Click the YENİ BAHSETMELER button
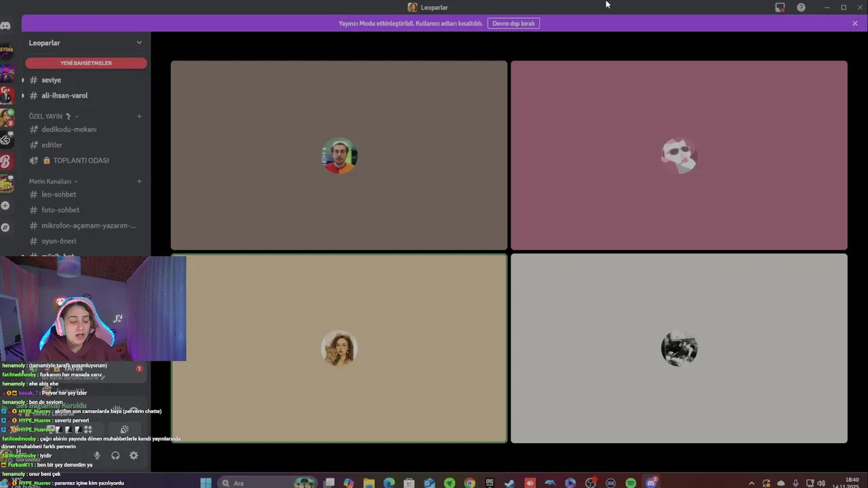 point(86,63)
